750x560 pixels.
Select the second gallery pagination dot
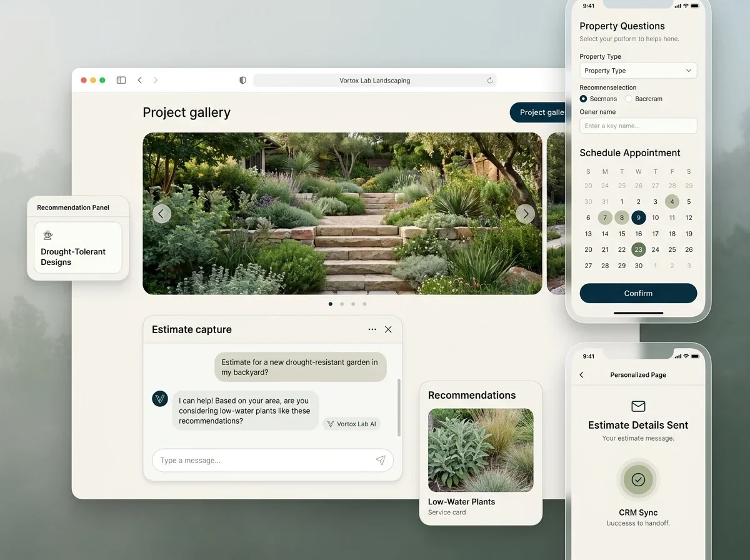coord(342,304)
